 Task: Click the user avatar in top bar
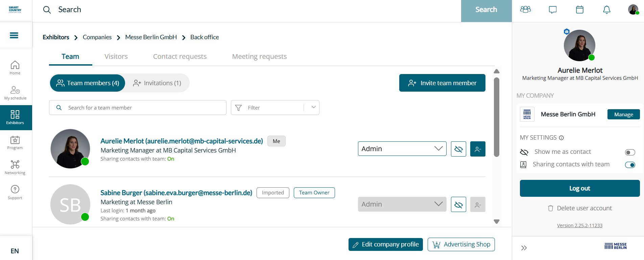634,9
